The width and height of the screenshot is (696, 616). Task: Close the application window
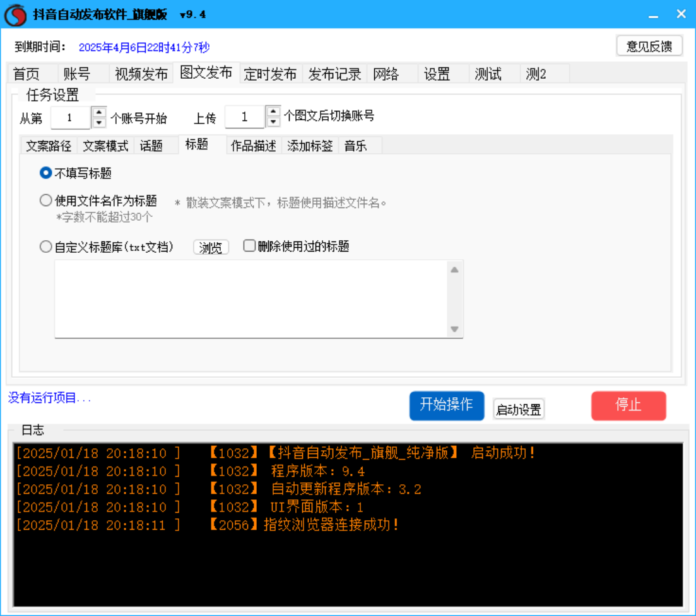coord(681,15)
